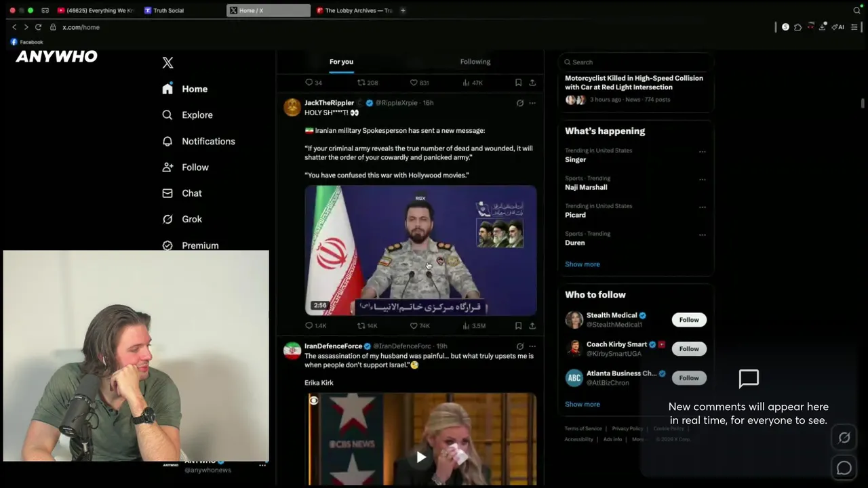View analytics showing 3.5M views
The width and height of the screenshot is (868, 488).
[474, 326]
